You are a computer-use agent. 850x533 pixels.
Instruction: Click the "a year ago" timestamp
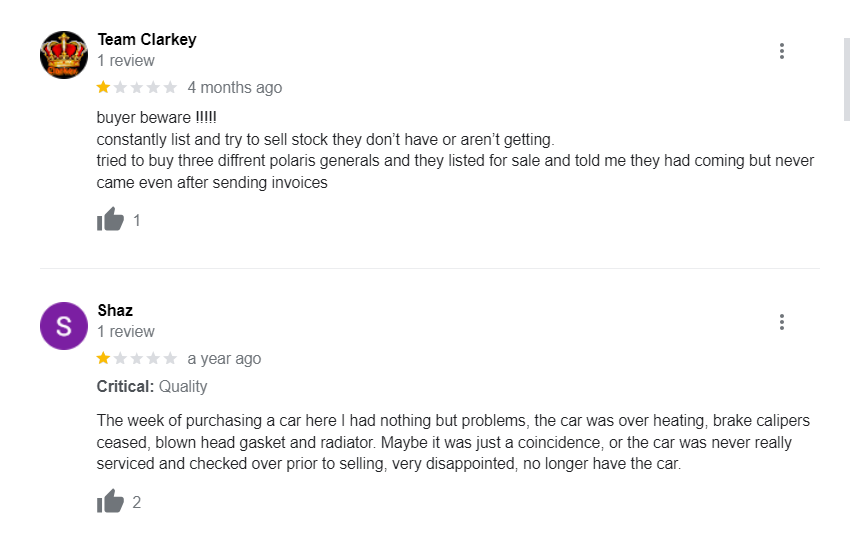coord(224,359)
